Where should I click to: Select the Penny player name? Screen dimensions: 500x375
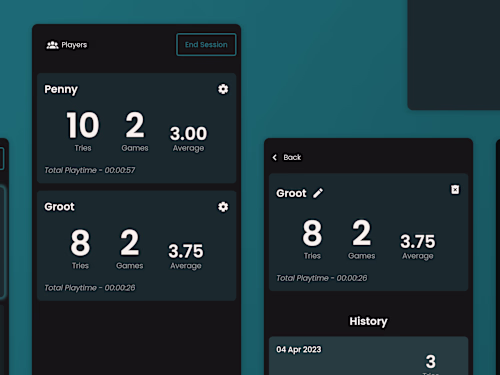61,89
